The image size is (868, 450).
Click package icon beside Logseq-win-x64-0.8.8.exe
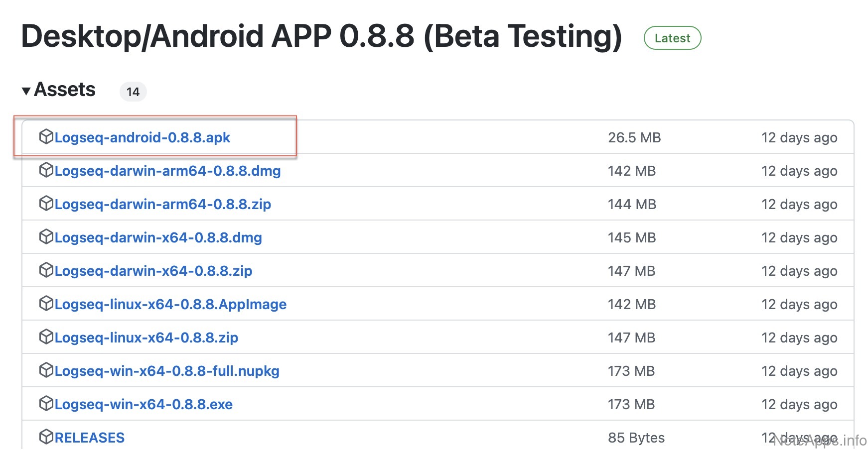[46, 404]
